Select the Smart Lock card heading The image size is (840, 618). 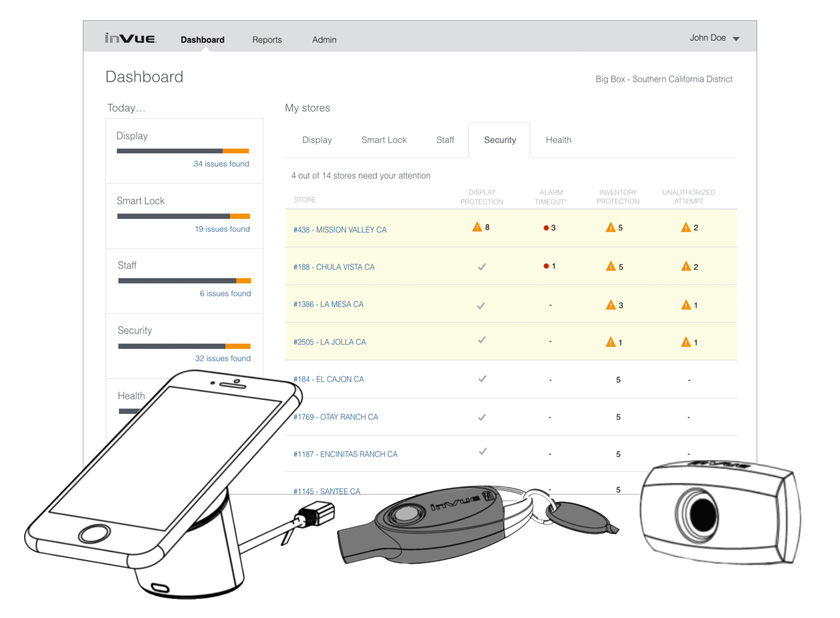[x=141, y=201]
